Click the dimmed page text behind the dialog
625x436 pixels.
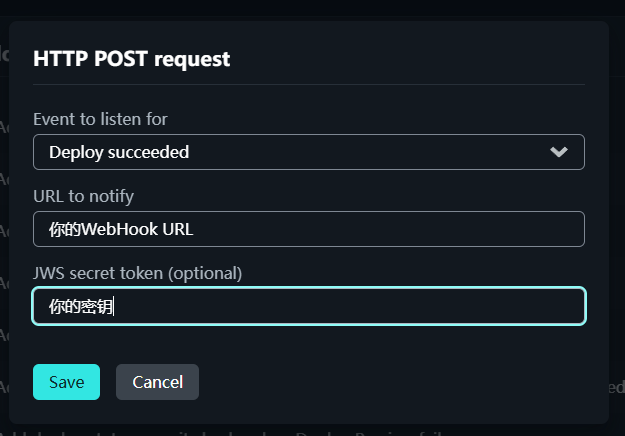150,430
